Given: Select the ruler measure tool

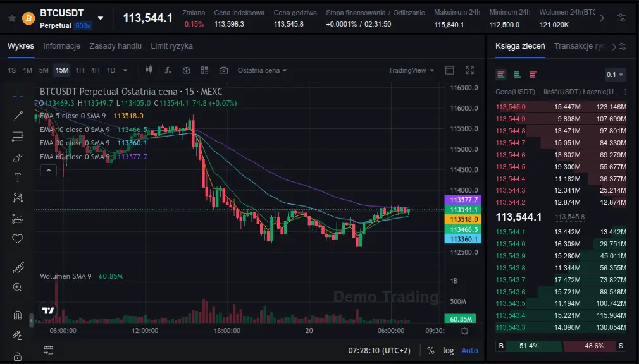Looking at the screenshot, I should (x=18, y=267).
